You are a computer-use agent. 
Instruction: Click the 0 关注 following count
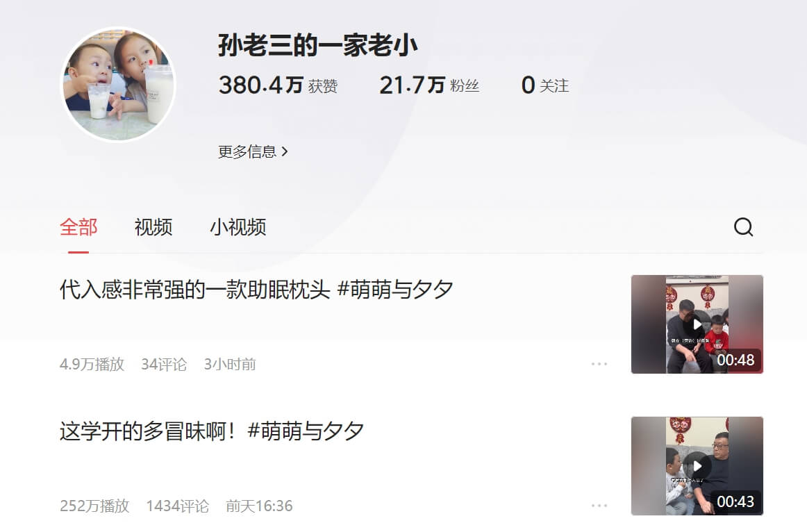pyautogui.click(x=545, y=85)
